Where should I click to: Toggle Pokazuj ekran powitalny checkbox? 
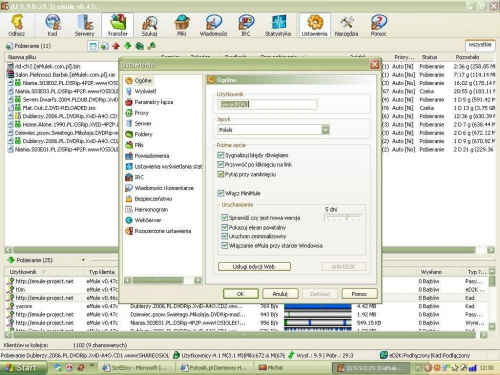[x=225, y=227]
